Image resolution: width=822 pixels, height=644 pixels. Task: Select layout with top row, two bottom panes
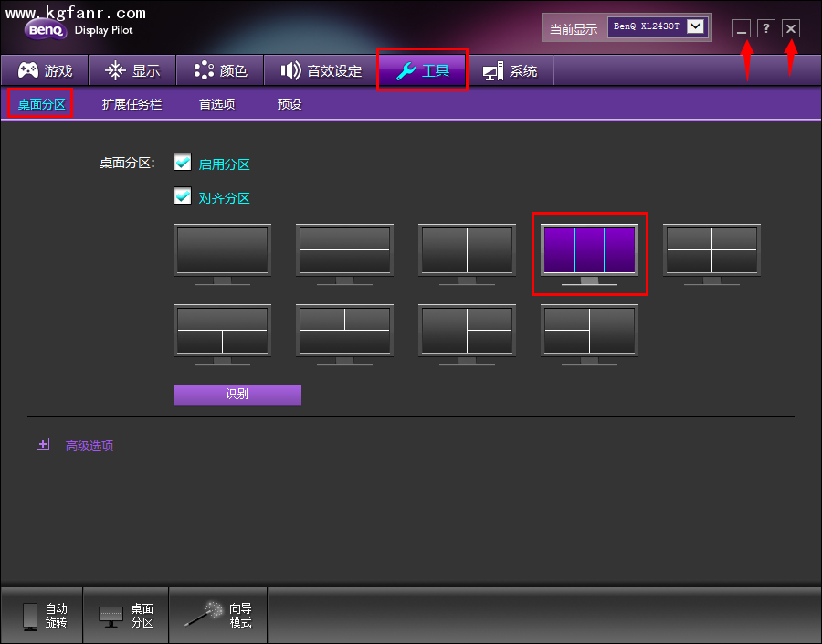click(x=222, y=330)
